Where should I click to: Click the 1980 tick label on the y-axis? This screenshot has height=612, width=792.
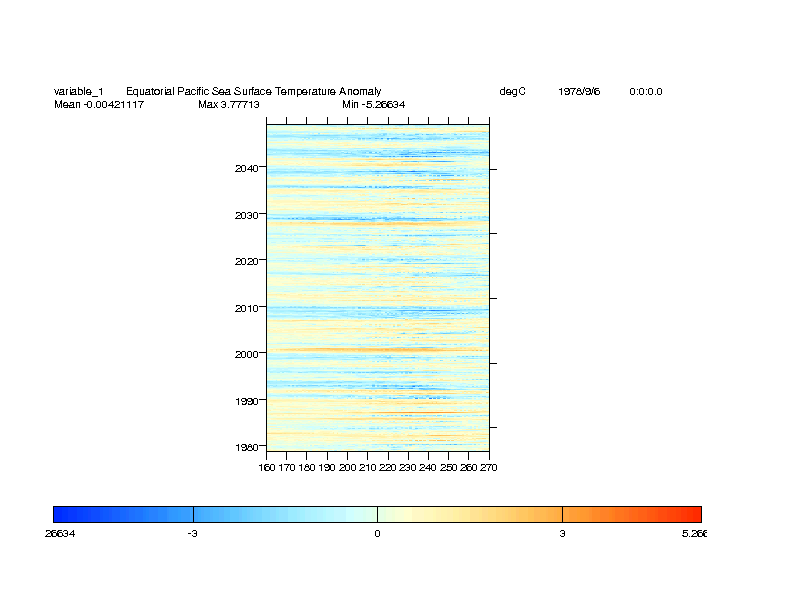[x=246, y=447]
